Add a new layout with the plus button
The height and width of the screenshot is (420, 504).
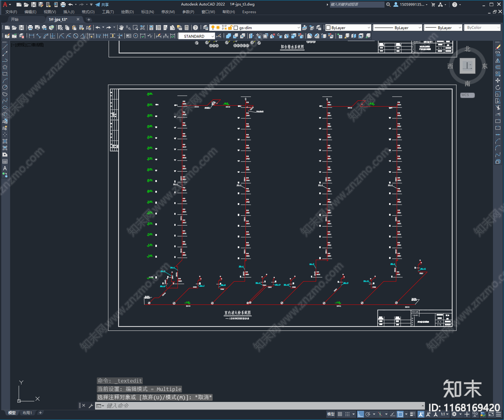[40, 413]
